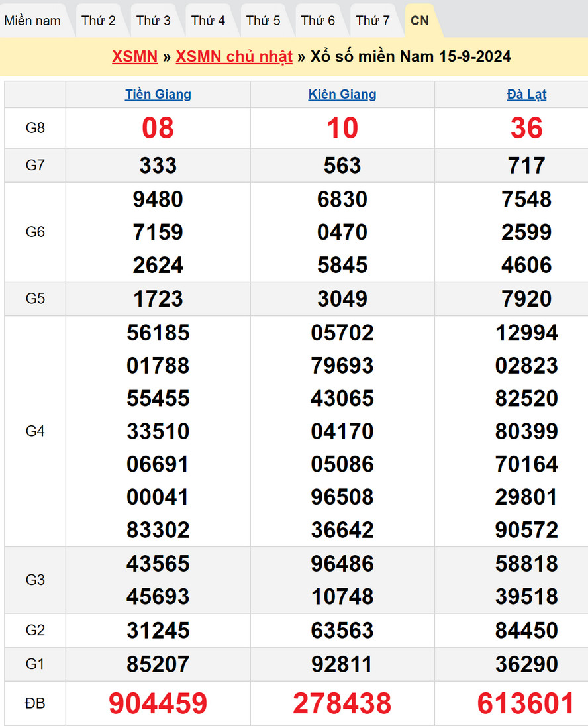Click the Kiên Giang column header link
The width and height of the screenshot is (588, 726).
point(342,94)
